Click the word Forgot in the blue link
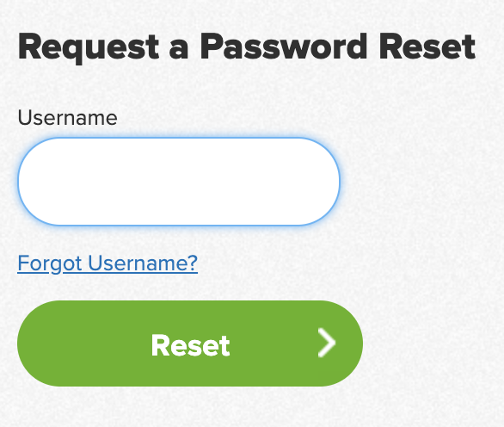The image size is (504, 427). pyautogui.click(x=50, y=263)
